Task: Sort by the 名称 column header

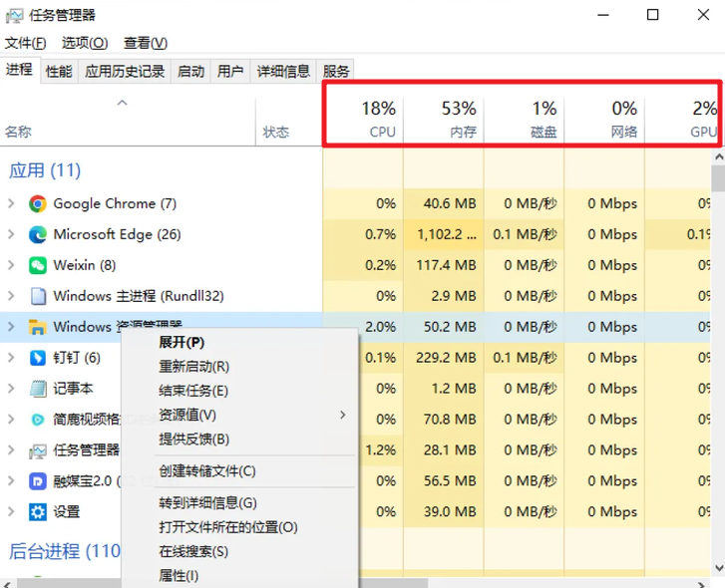Action: (128, 122)
